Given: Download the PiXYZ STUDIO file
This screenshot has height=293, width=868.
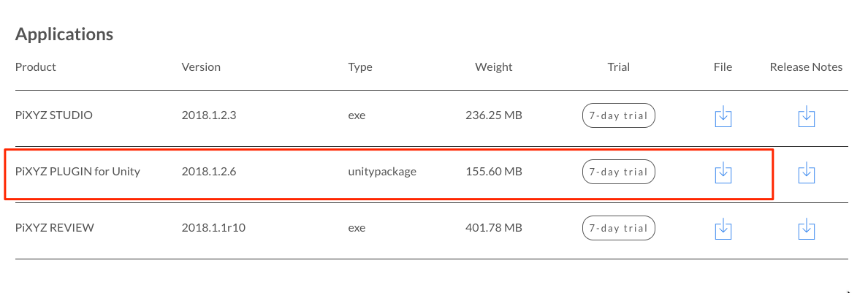Looking at the screenshot, I should coord(723,115).
